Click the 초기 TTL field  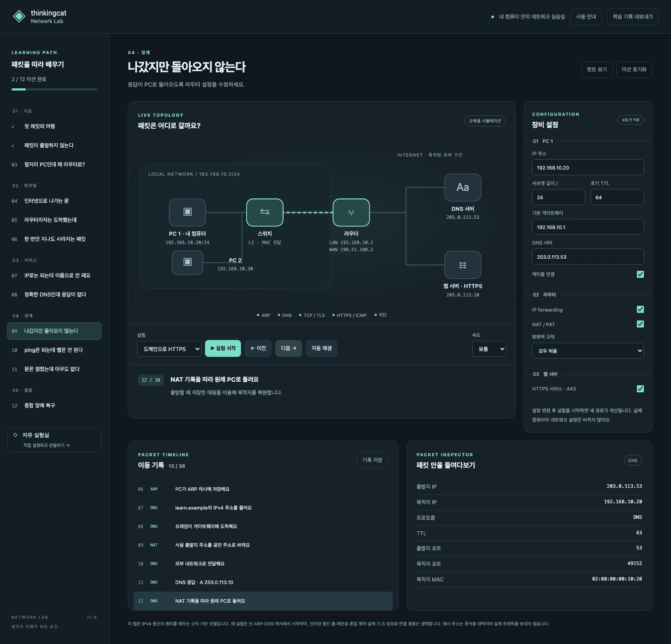(617, 197)
